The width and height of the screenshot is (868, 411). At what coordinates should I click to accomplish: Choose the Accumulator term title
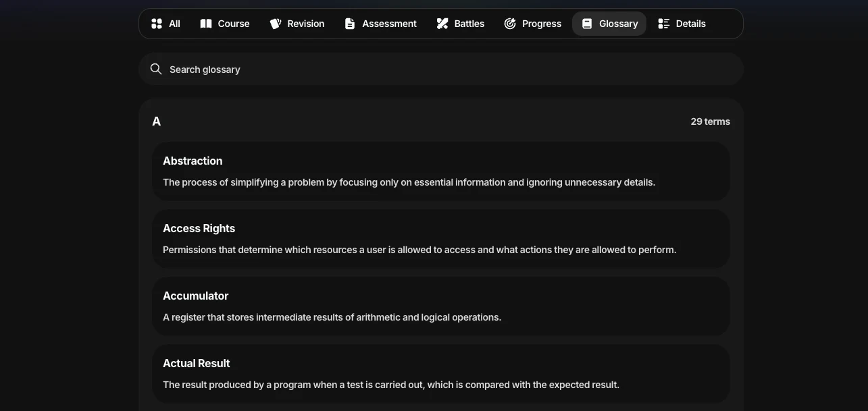[195, 296]
